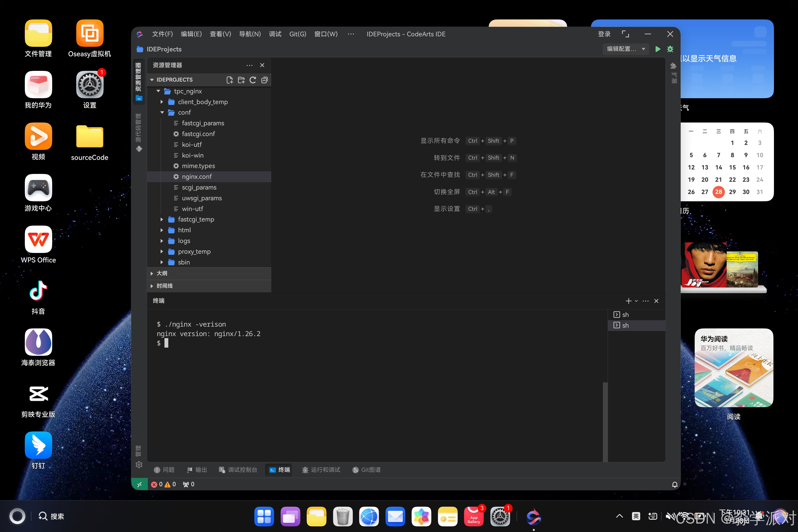The height and width of the screenshot is (532, 798).
Task: Open the edit configuration dropdown
Action: [x=626, y=49]
